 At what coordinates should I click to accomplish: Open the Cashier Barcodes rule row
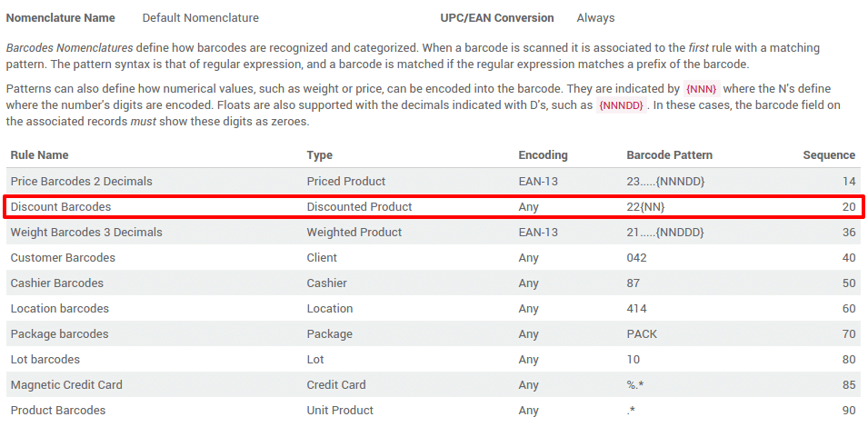[x=56, y=283]
